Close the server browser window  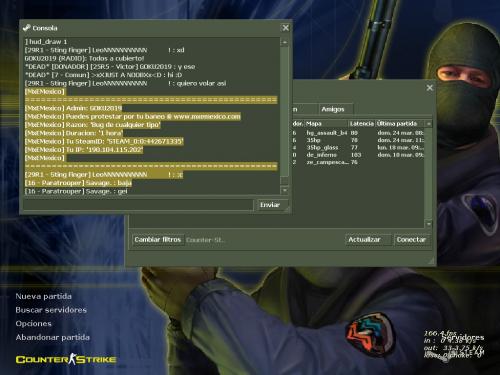(x=430, y=88)
